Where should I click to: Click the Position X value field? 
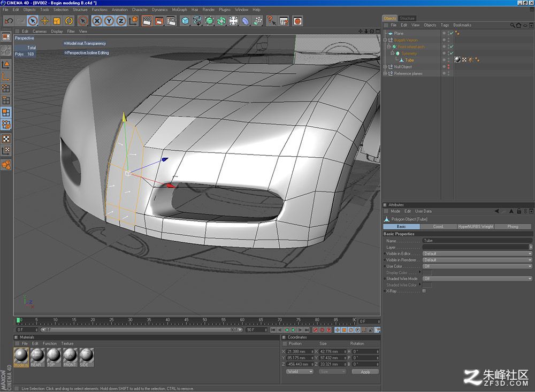[299, 351]
